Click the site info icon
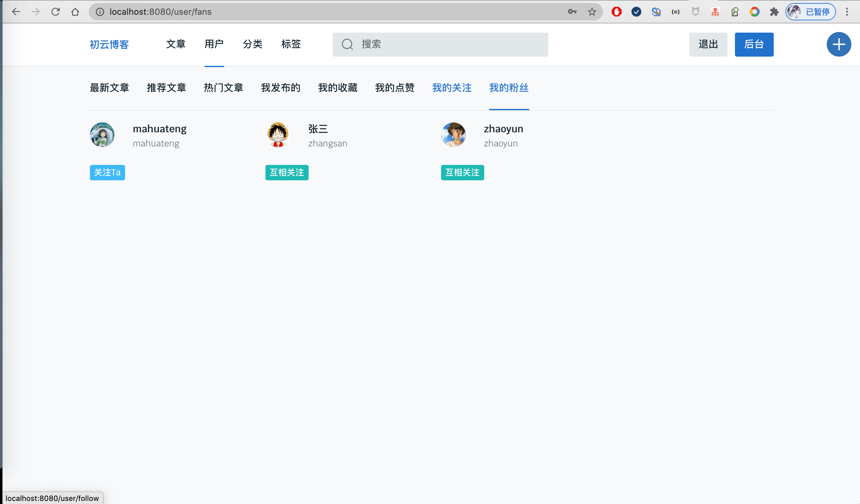This screenshot has width=860, height=504. pyautogui.click(x=100, y=12)
